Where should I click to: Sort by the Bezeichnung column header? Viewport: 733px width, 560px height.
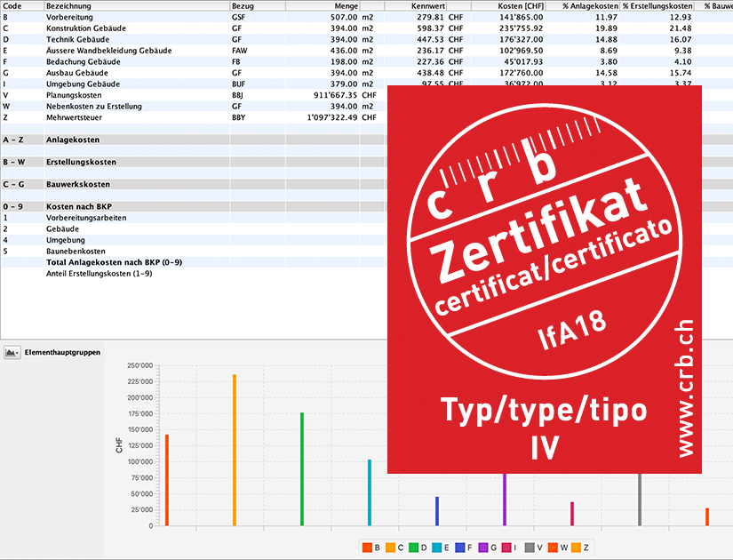click(137, 6)
